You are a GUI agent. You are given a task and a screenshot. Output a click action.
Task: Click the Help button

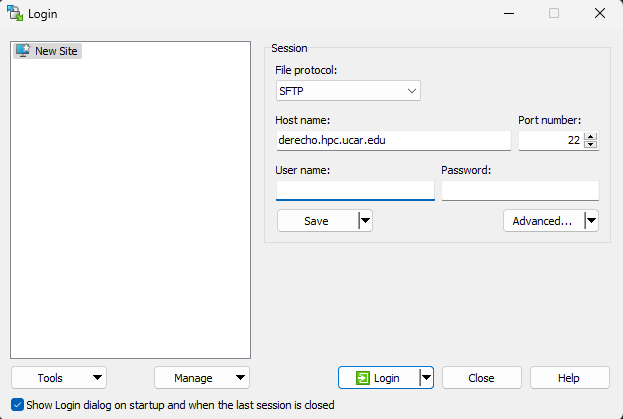tap(569, 378)
